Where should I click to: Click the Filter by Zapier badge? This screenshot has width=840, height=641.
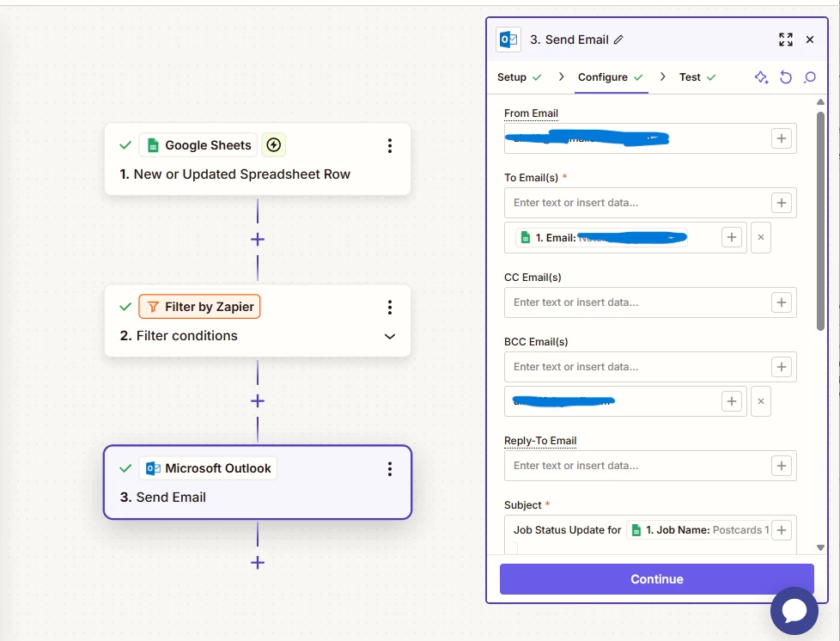point(199,307)
